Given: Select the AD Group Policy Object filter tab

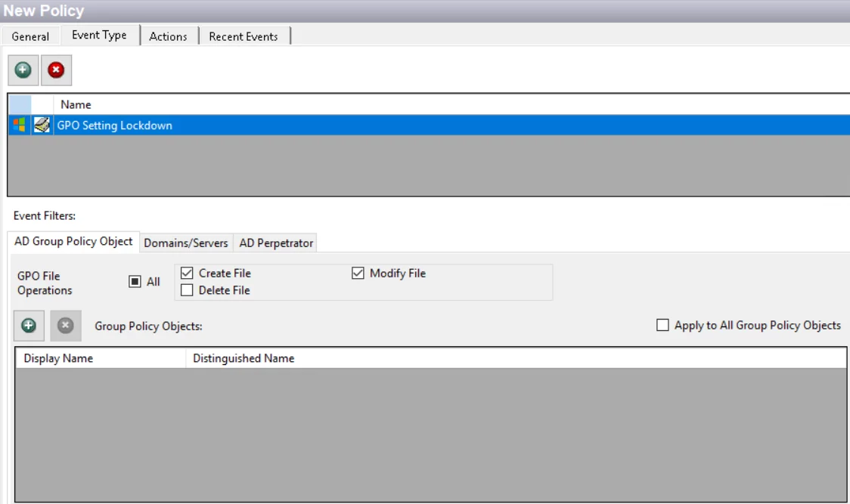Looking at the screenshot, I should point(73,242).
